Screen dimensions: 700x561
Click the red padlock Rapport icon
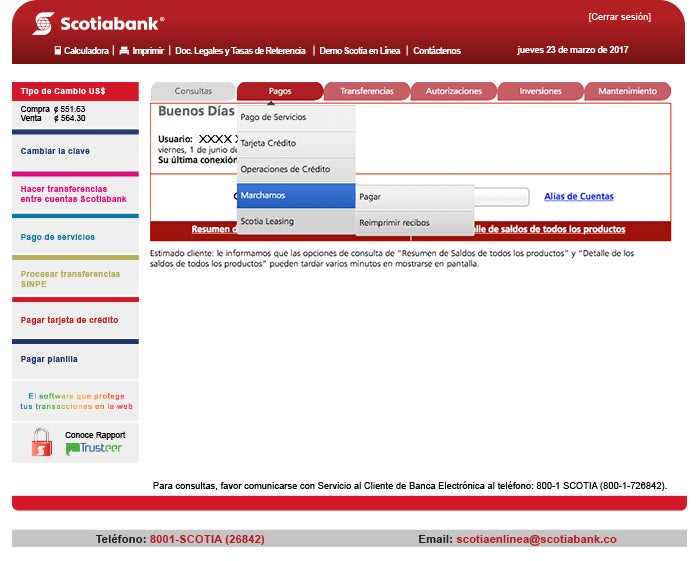(x=41, y=442)
